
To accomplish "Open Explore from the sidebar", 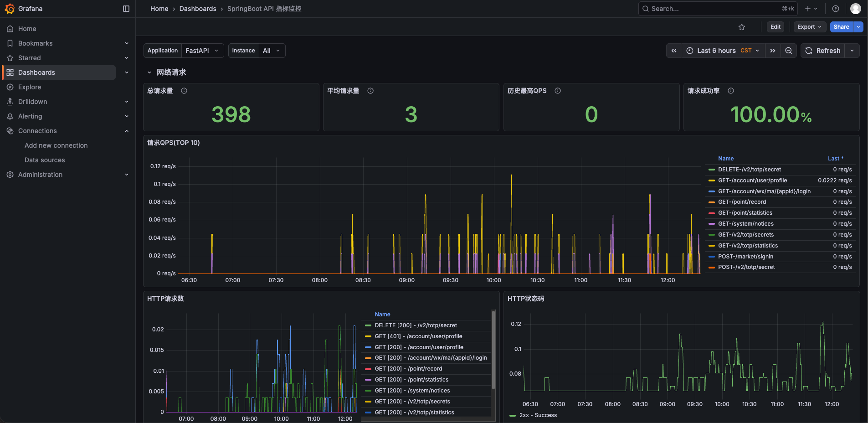I will coord(30,87).
